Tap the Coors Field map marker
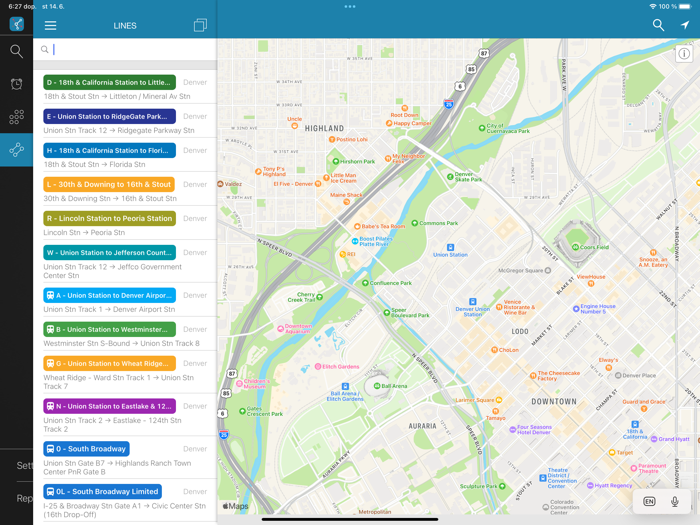The image size is (700, 525). tap(575, 247)
